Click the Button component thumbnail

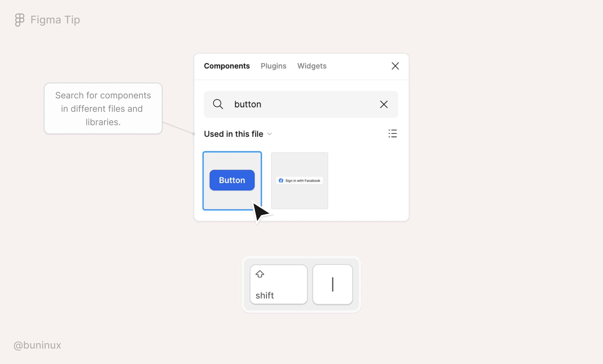(x=232, y=180)
